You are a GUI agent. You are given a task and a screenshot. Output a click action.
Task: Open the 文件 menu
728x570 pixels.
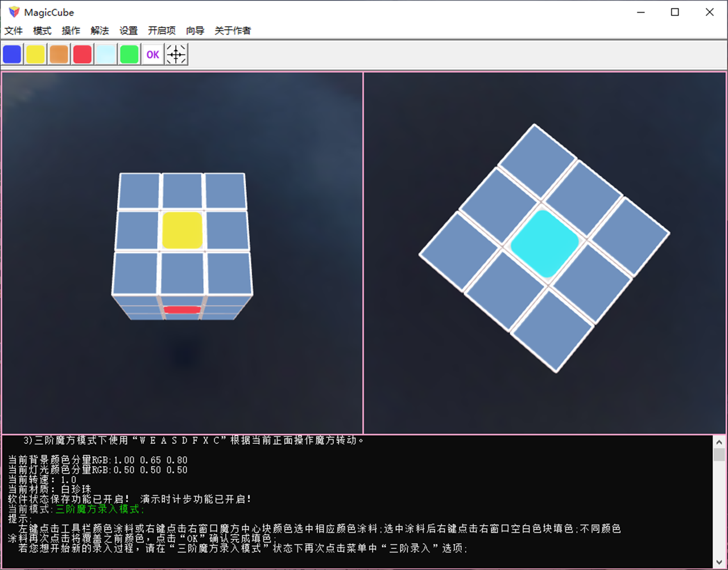(x=13, y=31)
